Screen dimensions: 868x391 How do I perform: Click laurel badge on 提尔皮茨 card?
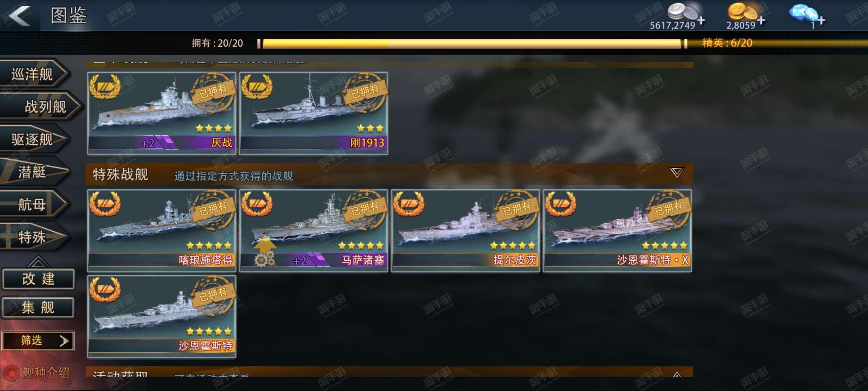409,203
